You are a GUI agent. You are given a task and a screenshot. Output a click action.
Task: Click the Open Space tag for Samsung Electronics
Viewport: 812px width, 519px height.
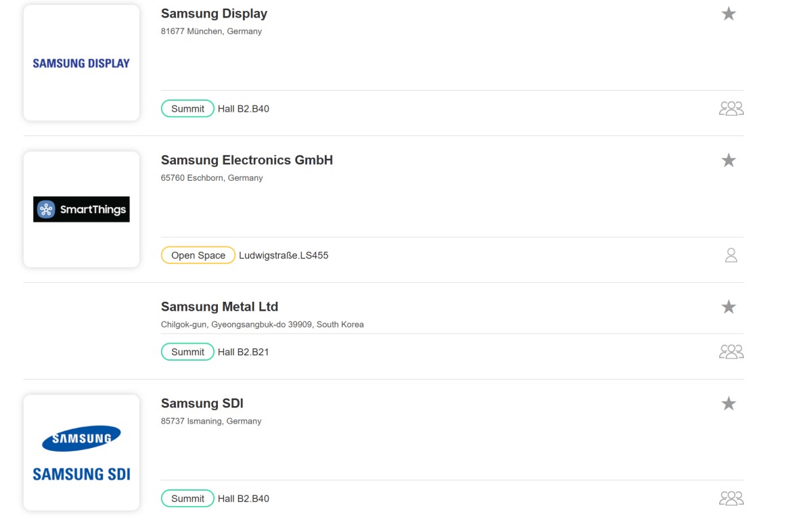click(x=198, y=255)
